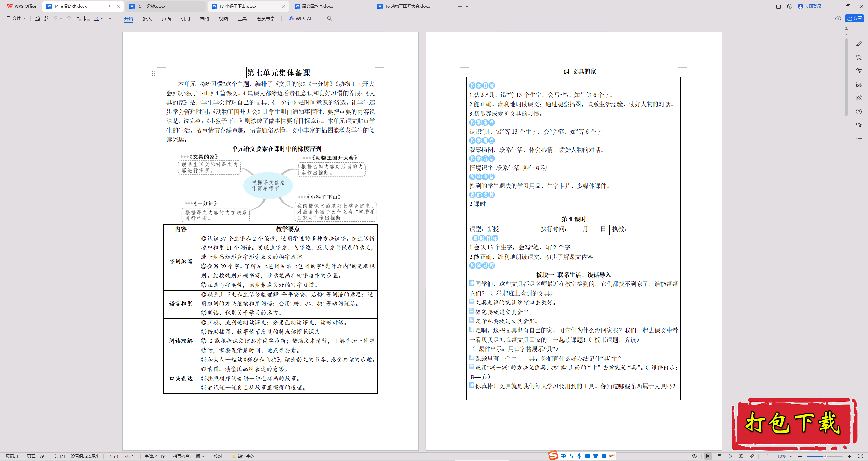Click Sogou input method logo
Screen dimensions: 868x461
(x=553, y=456)
